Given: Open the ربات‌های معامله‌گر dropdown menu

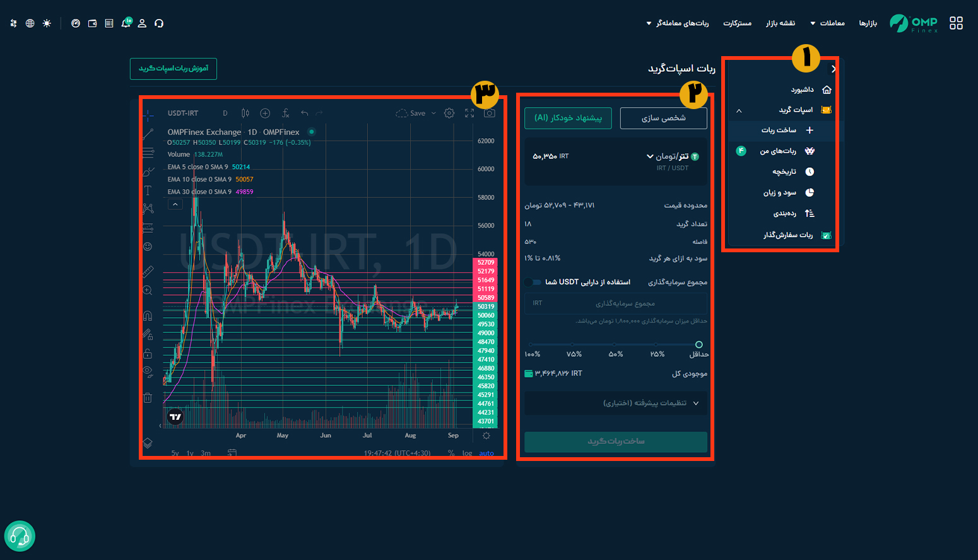Looking at the screenshot, I should 678,23.
